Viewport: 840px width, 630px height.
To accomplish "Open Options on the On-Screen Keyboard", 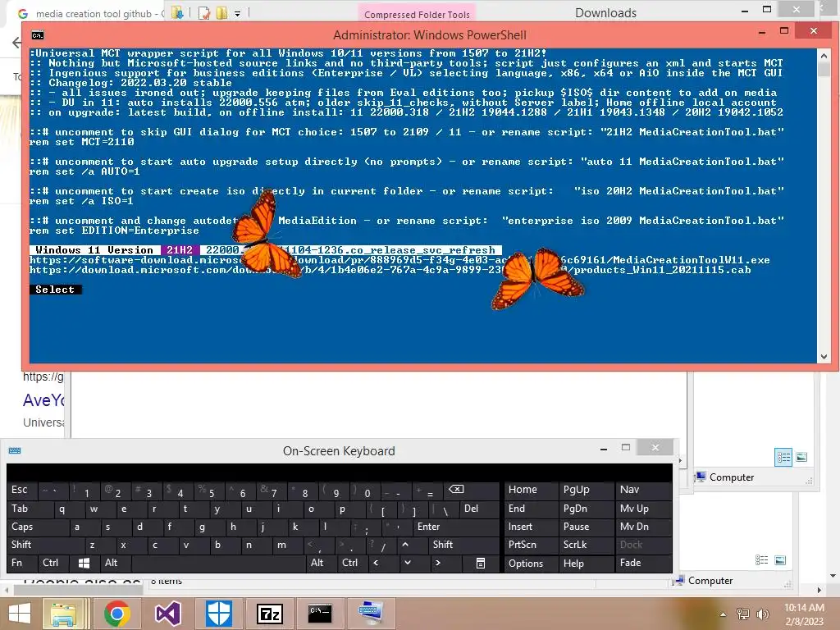I will 531,564.
